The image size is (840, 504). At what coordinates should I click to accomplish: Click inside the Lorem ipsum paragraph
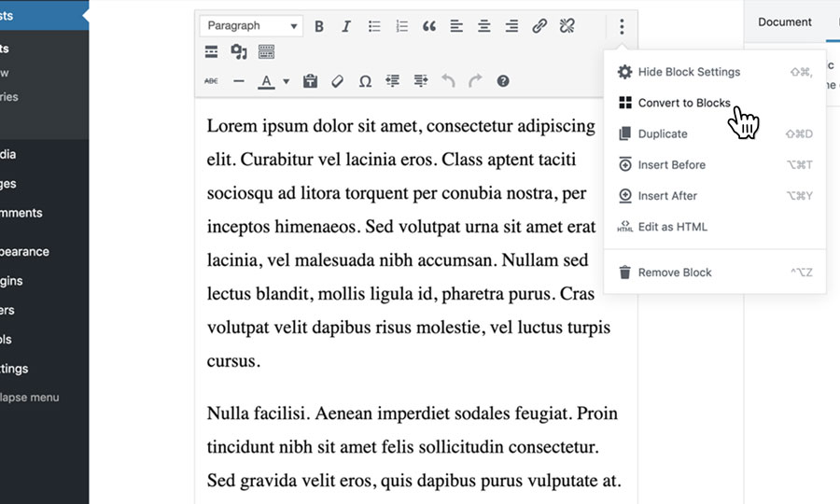click(408, 244)
